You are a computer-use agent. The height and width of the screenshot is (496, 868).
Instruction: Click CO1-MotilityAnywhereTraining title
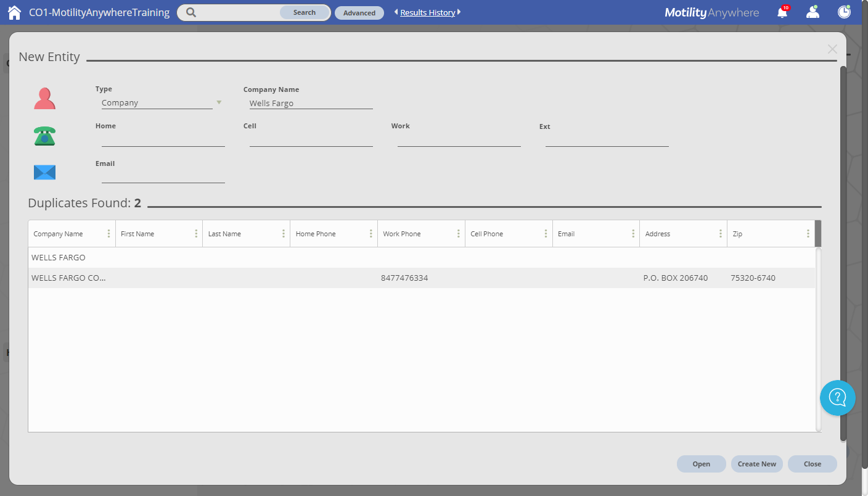tap(99, 12)
